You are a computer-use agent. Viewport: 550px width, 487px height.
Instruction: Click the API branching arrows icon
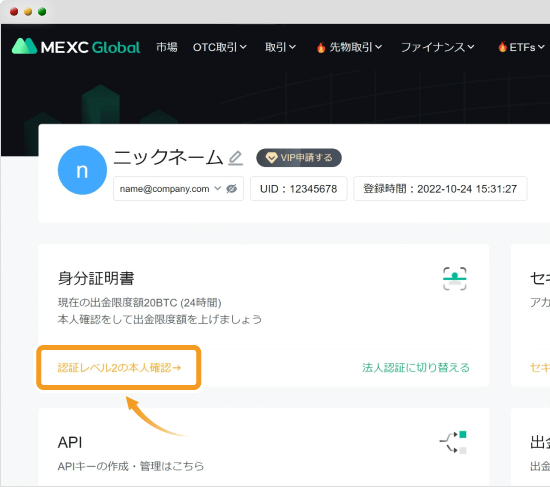click(453, 442)
